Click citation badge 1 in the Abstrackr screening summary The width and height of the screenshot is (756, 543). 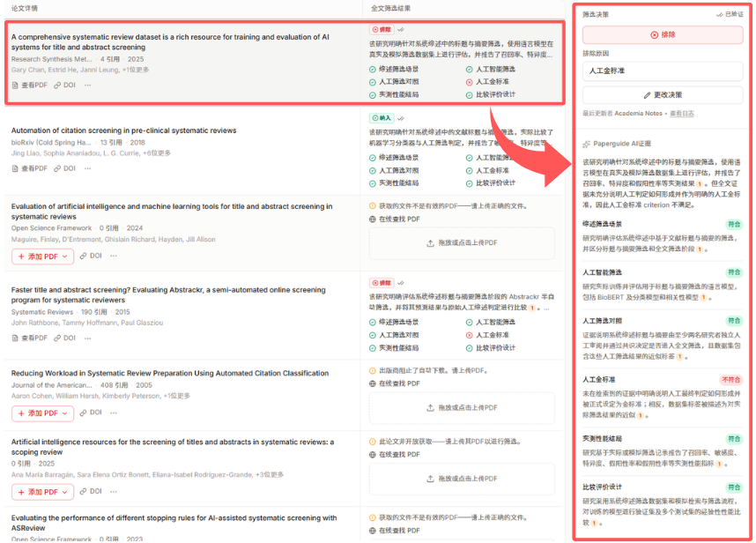point(532,308)
